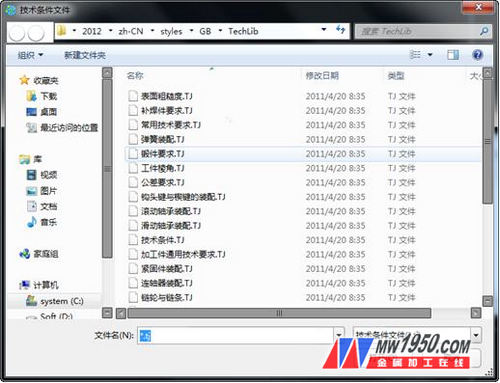The width and height of the screenshot is (500, 383).
Task: Sort by the modified date column header
Action: tap(322, 76)
